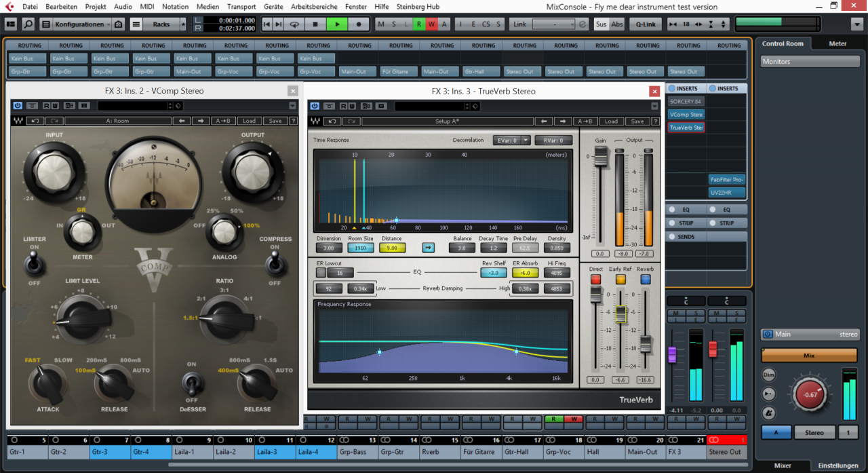Image resolution: width=868 pixels, height=473 pixels.
Task: Click the VComp Load button
Action: [249, 121]
